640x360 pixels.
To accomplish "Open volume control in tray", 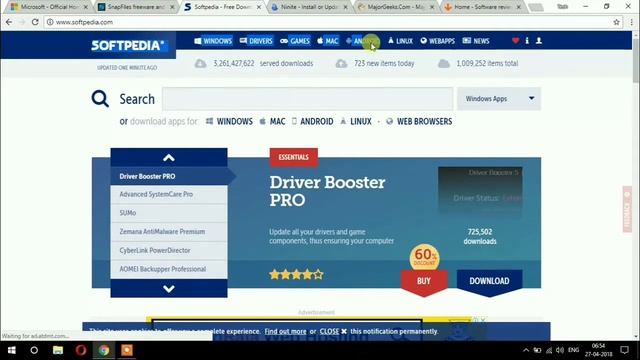I will tap(560, 350).
